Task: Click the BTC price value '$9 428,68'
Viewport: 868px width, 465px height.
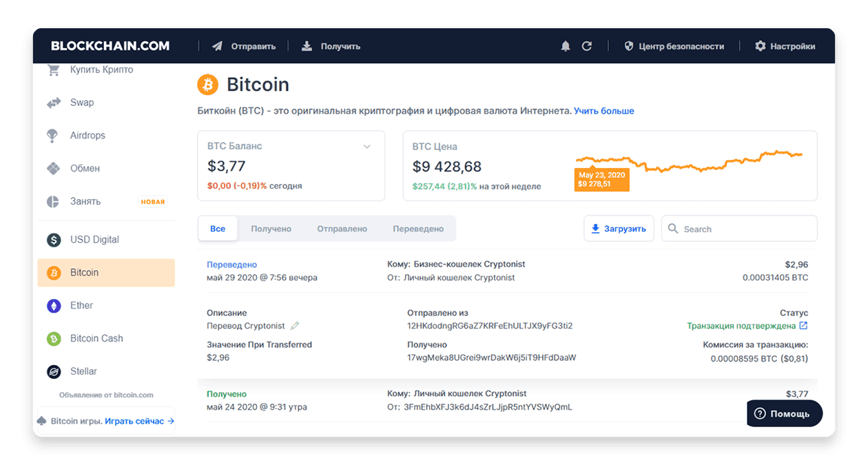Action: click(447, 167)
